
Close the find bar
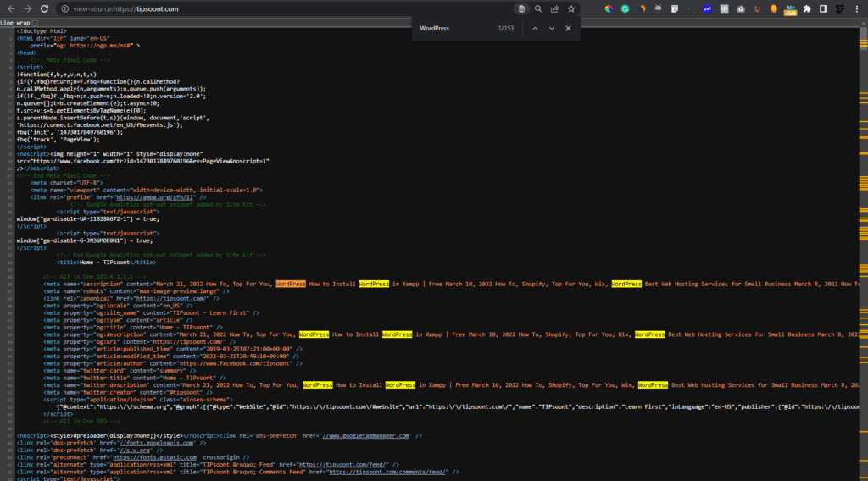pos(568,28)
